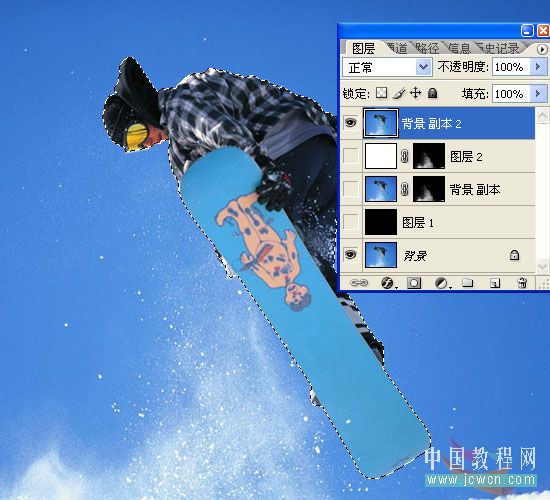
Task: Add a layer mask
Action: tap(414, 282)
